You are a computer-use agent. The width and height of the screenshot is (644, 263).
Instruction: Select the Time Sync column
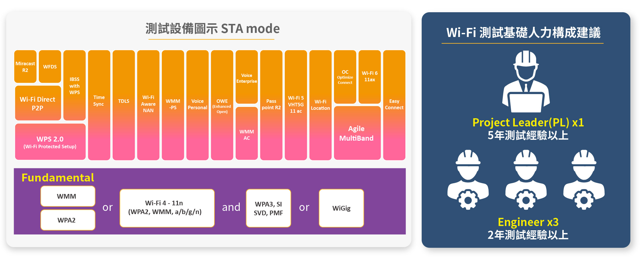tap(99, 105)
